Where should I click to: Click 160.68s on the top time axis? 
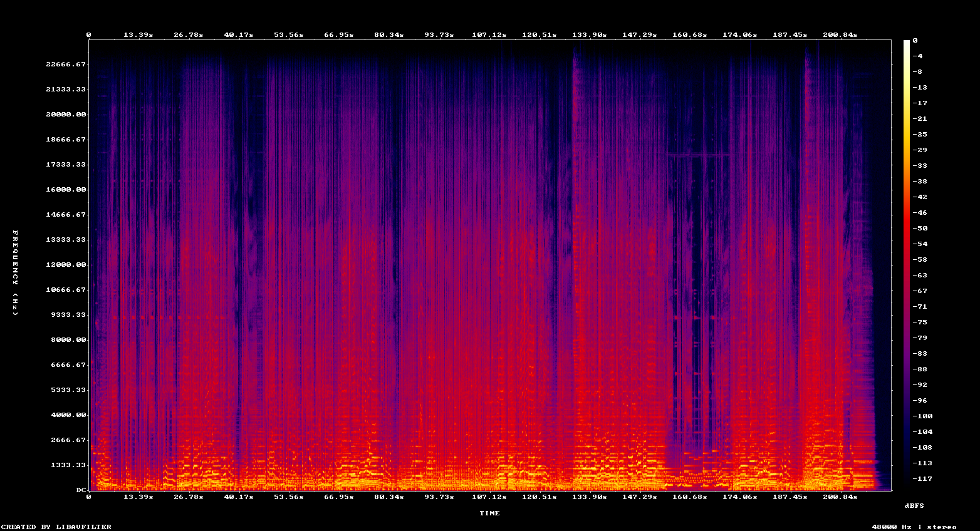(690, 35)
